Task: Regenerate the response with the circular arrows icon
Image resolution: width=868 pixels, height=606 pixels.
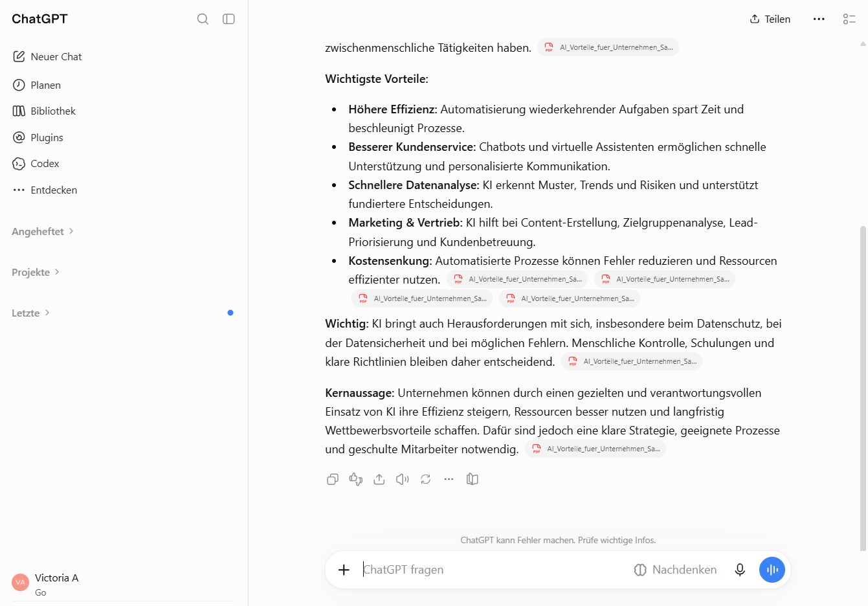Action: (x=425, y=479)
